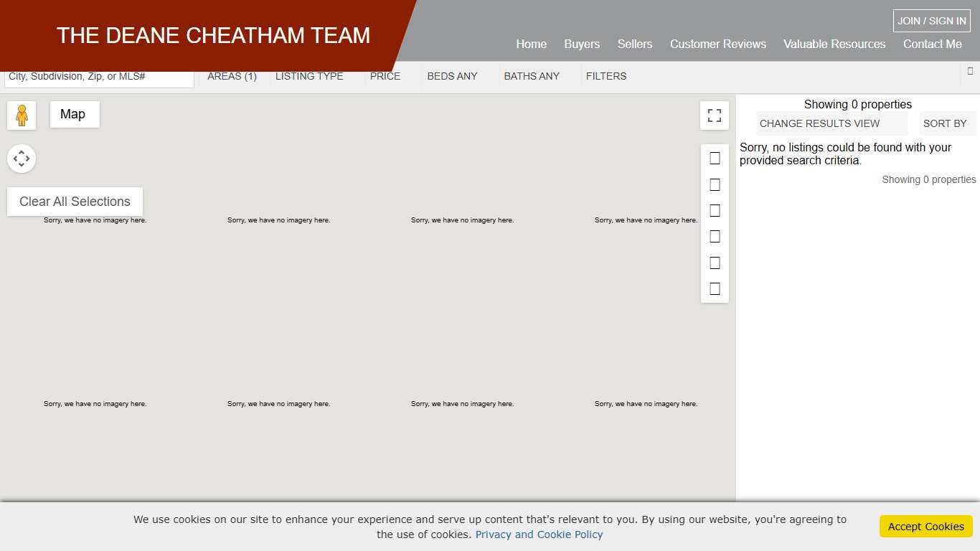Click the Clear All Selections button
This screenshot has width=980, height=551.
coord(75,202)
